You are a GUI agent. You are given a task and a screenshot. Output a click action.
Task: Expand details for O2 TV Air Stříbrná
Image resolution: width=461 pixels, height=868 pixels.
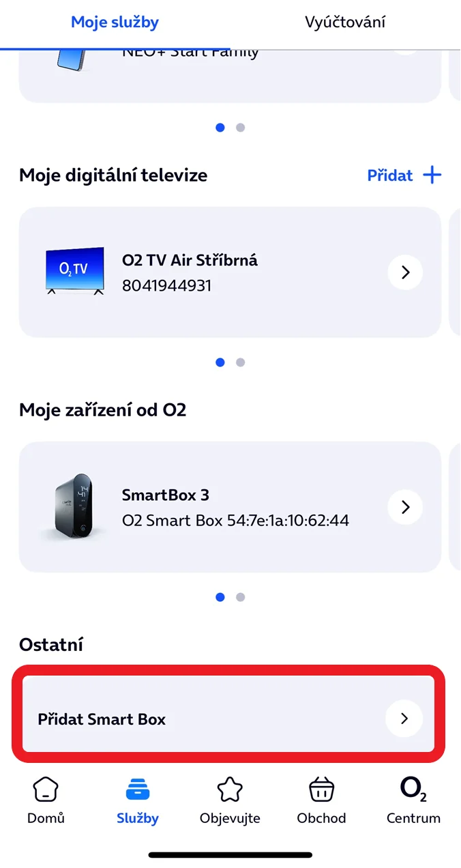(405, 272)
